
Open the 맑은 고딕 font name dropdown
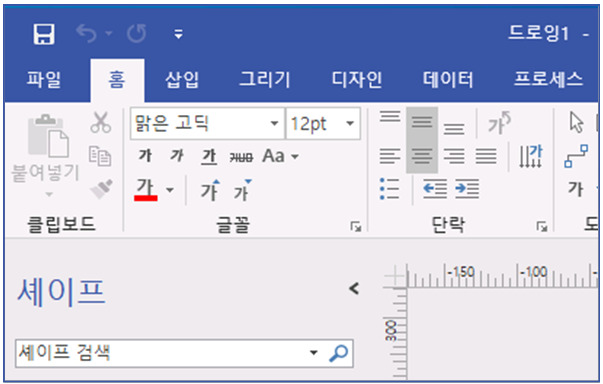(x=275, y=123)
